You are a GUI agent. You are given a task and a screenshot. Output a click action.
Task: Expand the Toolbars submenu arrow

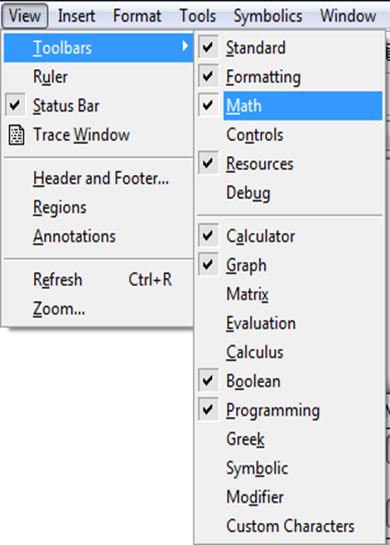tap(185, 46)
